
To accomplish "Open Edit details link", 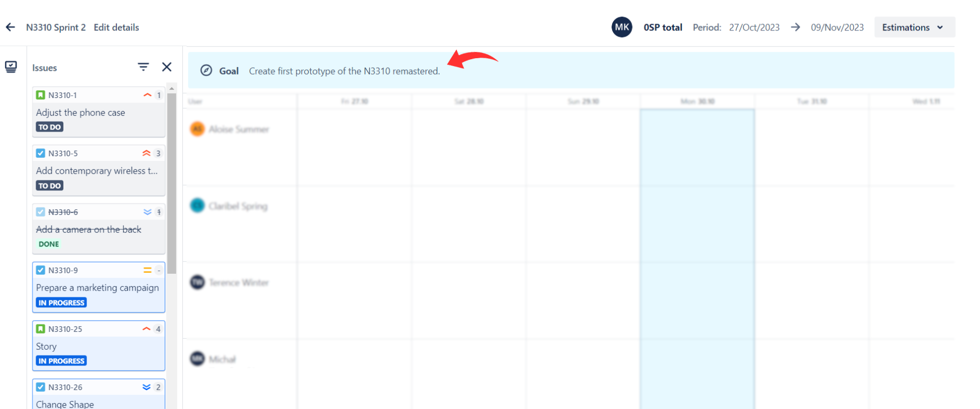I will [116, 27].
